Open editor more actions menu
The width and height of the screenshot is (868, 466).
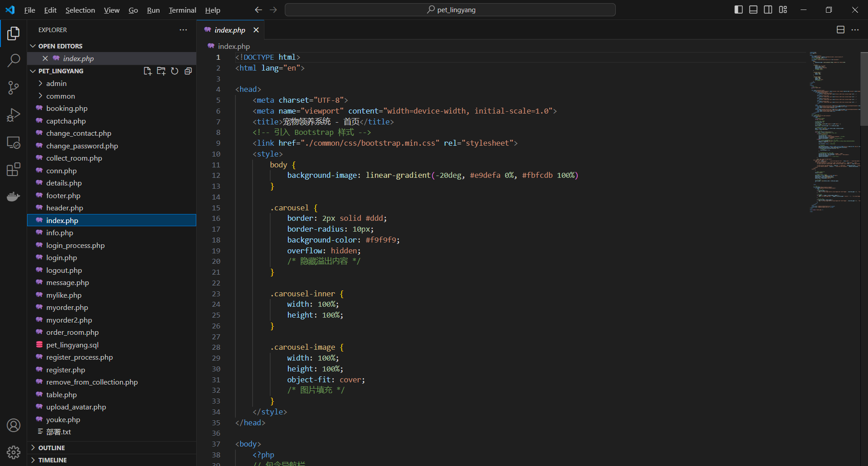click(x=855, y=30)
